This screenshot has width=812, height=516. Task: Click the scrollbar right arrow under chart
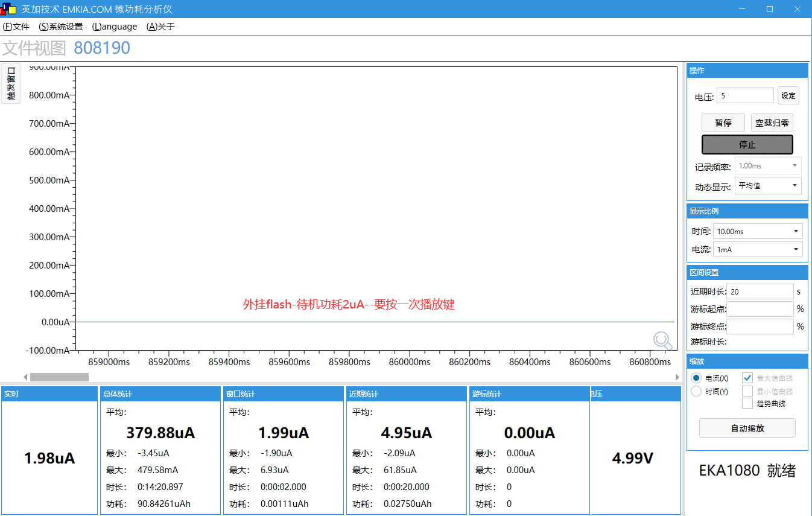[x=677, y=377]
